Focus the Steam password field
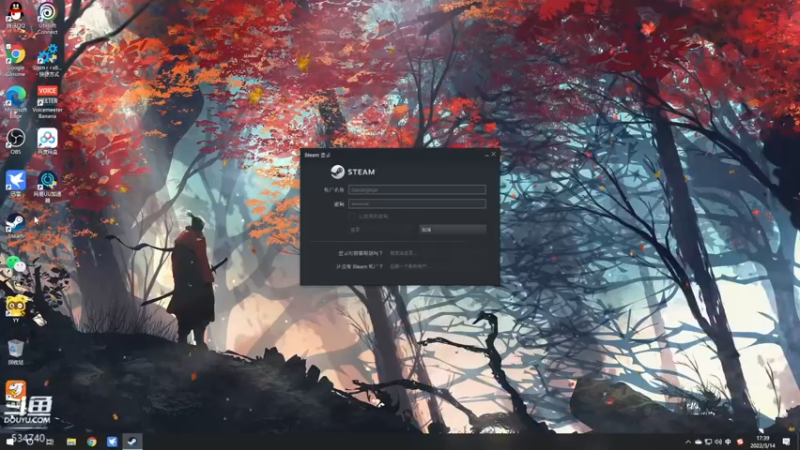The width and height of the screenshot is (800, 450). (417, 204)
